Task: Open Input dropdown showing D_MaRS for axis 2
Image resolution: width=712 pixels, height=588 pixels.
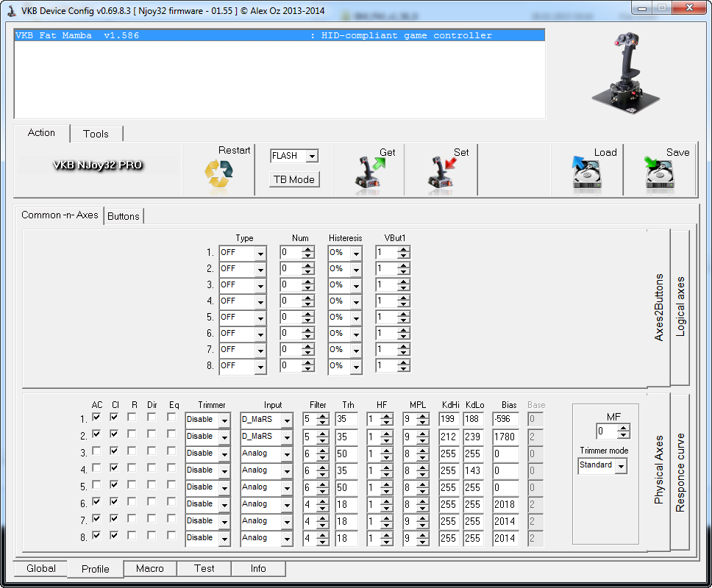Action: (287, 437)
